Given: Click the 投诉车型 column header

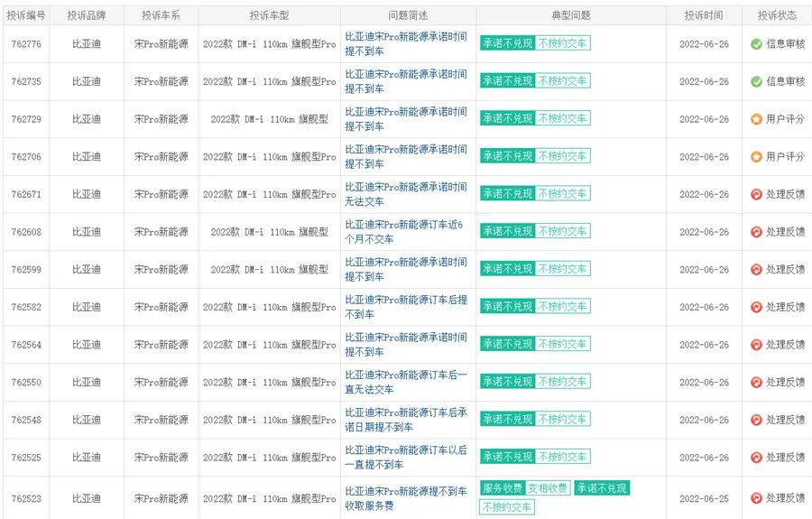Looking at the screenshot, I should 269,15.
